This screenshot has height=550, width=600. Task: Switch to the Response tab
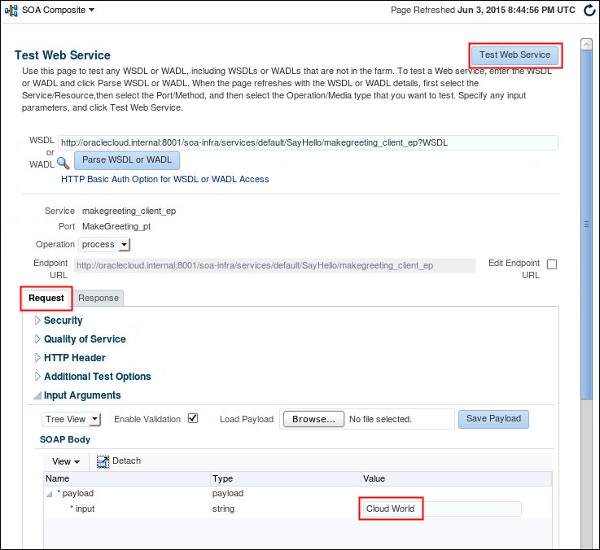click(98, 298)
